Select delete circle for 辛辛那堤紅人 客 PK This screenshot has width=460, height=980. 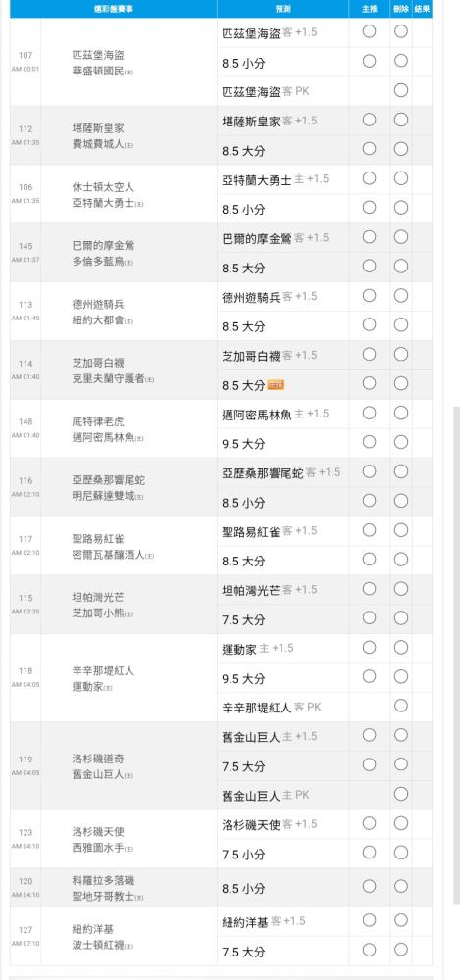point(401,706)
